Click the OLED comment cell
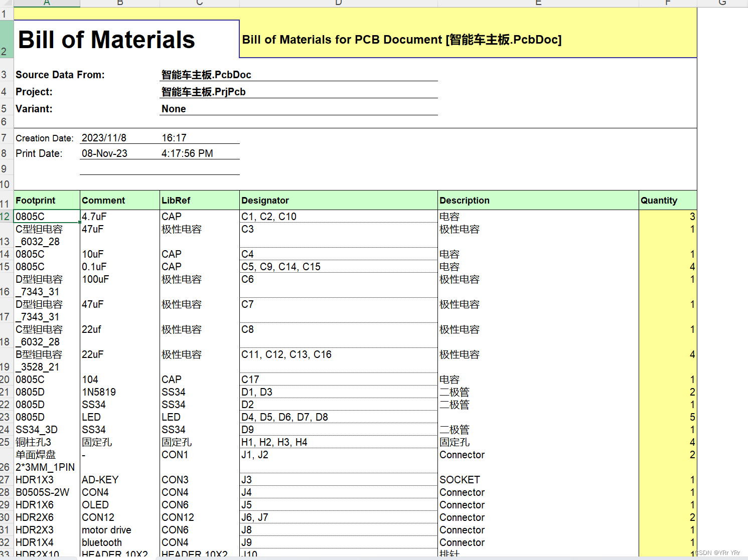Viewport: 748px width, 560px height. (x=120, y=505)
